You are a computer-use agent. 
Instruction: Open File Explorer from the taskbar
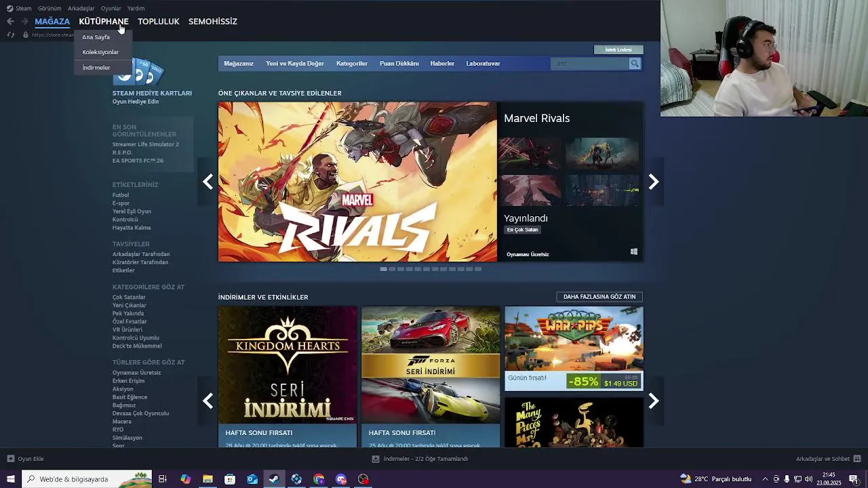tap(208, 479)
